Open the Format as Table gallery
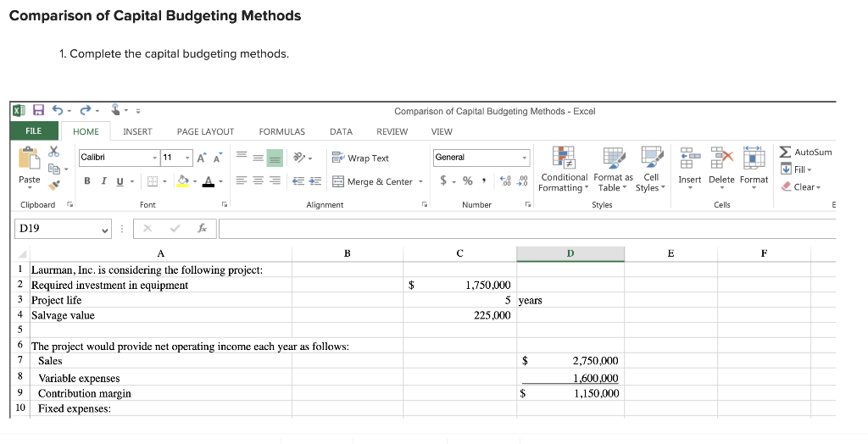This screenshot has height=444, width=868. click(613, 170)
